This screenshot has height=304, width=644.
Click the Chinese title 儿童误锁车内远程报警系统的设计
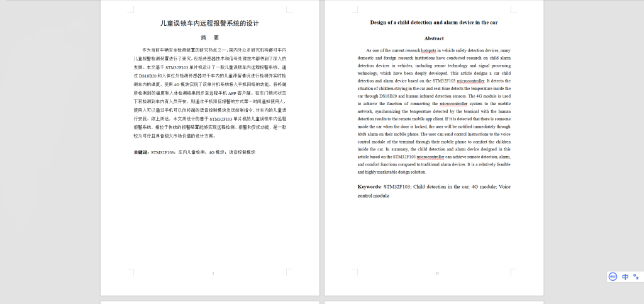click(209, 23)
